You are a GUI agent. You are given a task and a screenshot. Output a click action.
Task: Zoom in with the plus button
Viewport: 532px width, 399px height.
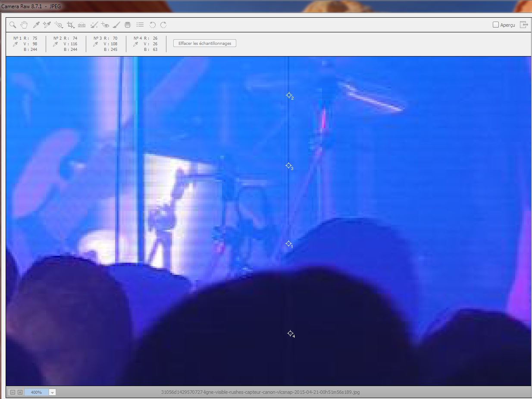coord(20,392)
